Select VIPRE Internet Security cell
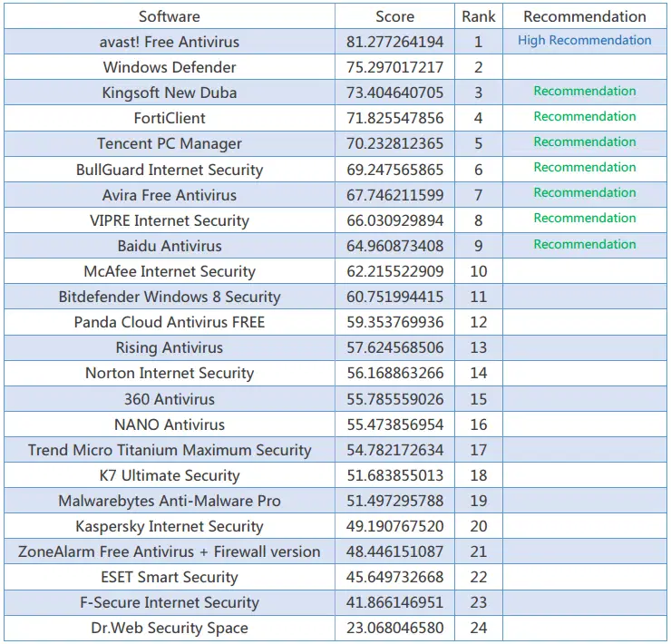Screen dimensions: 671x644 pyautogui.click(x=170, y=221)
